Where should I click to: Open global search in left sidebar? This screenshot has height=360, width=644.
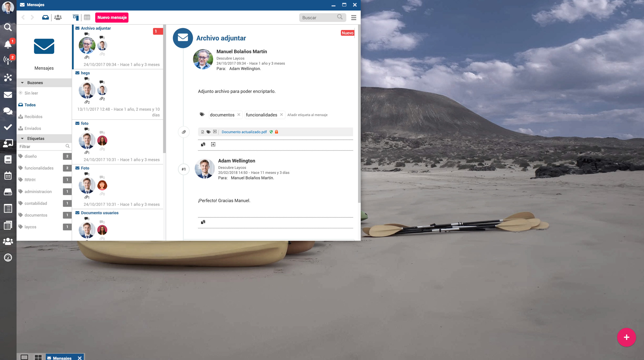click(x=8, y=27)
